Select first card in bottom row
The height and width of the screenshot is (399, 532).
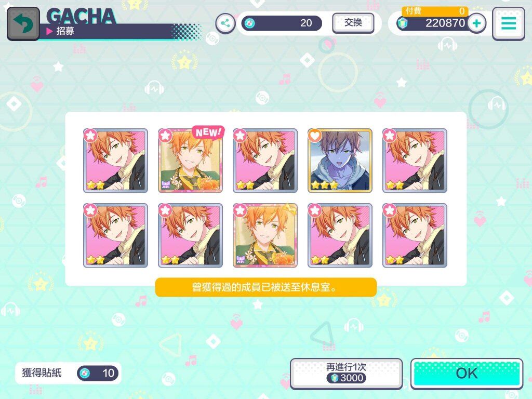(x=115, y=235)
